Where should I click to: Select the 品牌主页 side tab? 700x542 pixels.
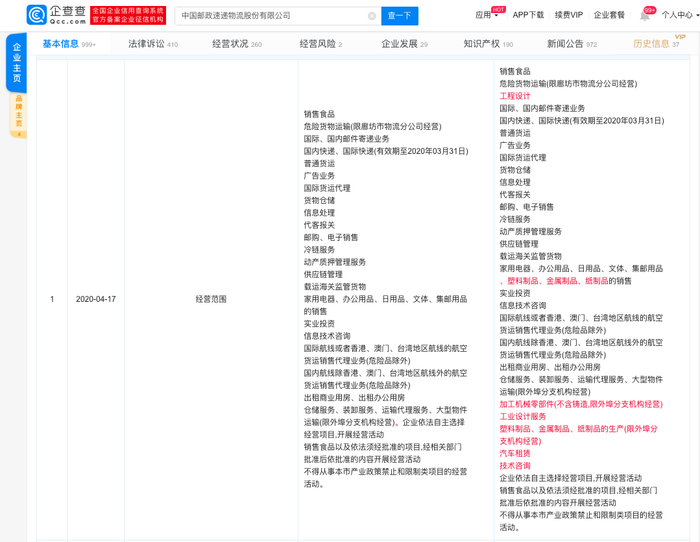click(x=19, y=115)
